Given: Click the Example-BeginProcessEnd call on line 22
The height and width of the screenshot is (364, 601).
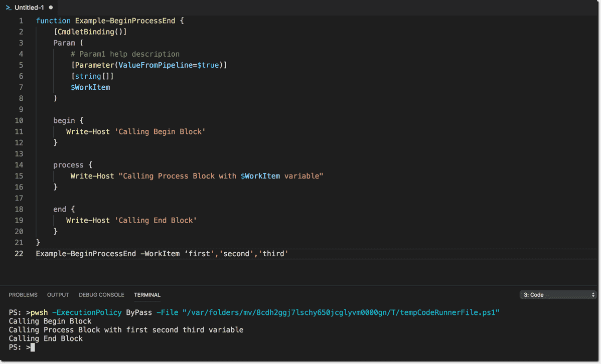Looking at the screenshot, I should click(85, 253).
